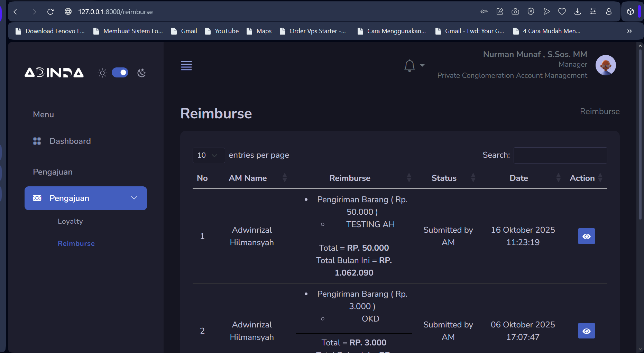Reload the page with browser refresh icon
The width and height of the screenshot is (644, 353).
click(x=50, y=12)
